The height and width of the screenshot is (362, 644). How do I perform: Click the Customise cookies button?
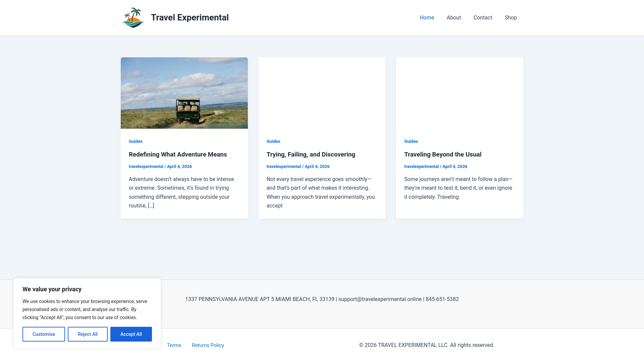pyautogui.click(x=44, y=334)
